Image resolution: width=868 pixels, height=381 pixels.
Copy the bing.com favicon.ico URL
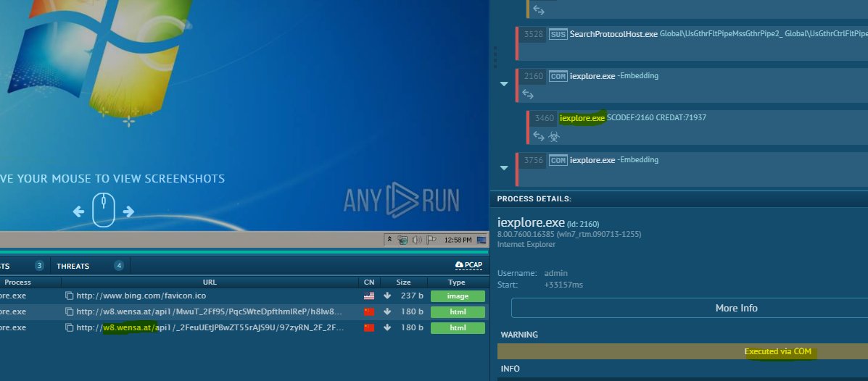click(x=69, y=296)
